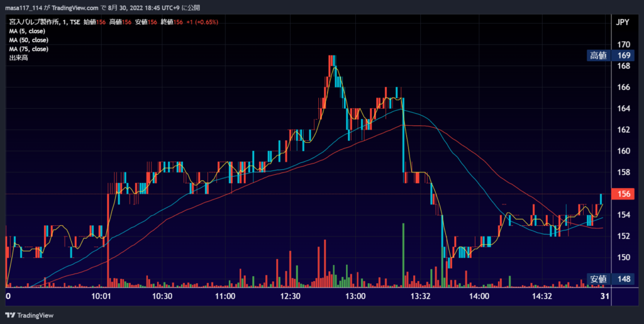Click the 150 price axis value
Screen dimensions: 644x324
pyautogui.click(x=623, y=257)
